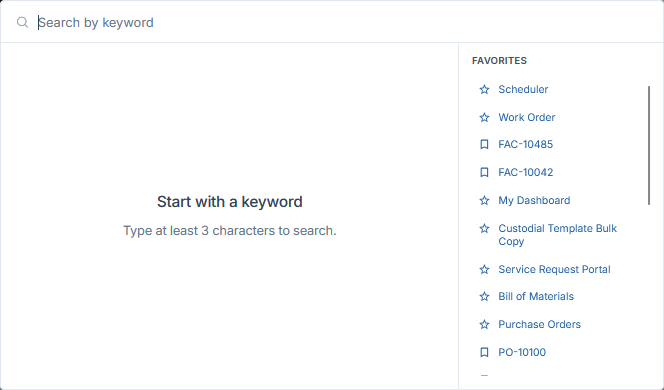Open the Service Request Portal link

[x=554, y=269]
